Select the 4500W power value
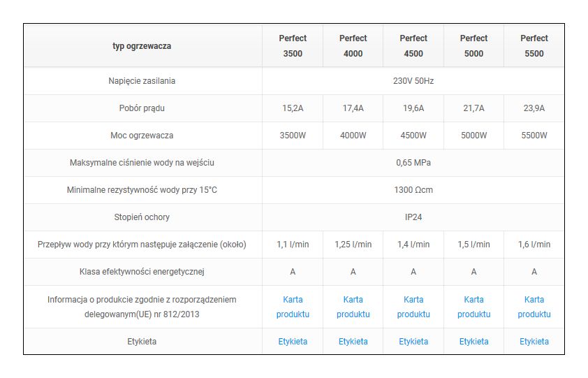Viewport: 588px width, 378px height. click(x=413, y=136)
